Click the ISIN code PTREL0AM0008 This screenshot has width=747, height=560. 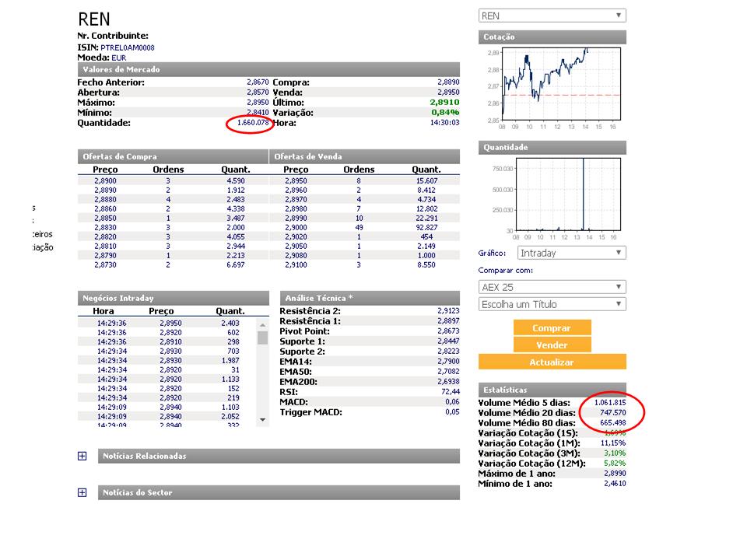click(x=127, y=47)
